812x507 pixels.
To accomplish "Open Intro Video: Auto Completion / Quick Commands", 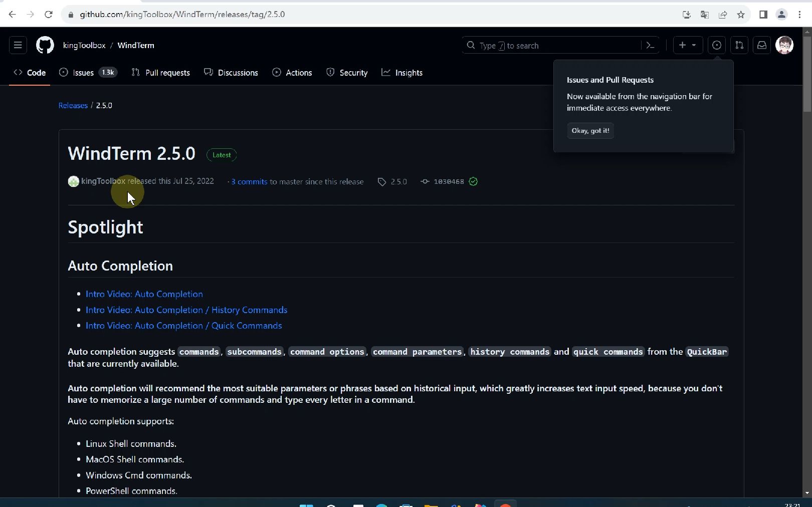I will (x=184, y=326).
